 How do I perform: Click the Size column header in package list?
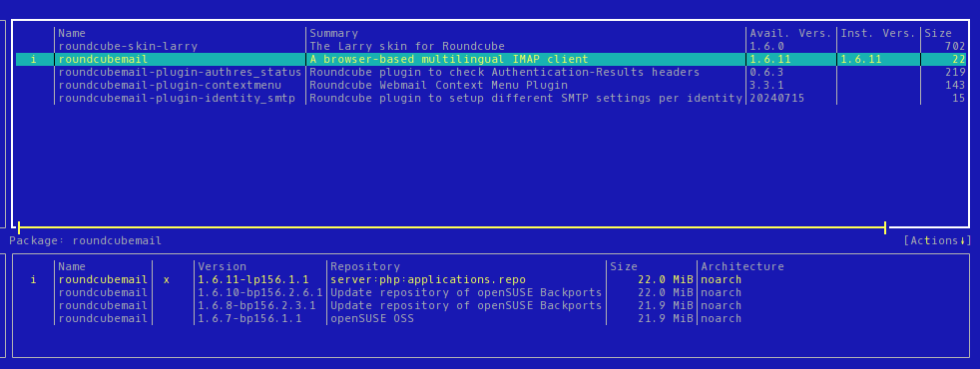(x=938, y=33)
